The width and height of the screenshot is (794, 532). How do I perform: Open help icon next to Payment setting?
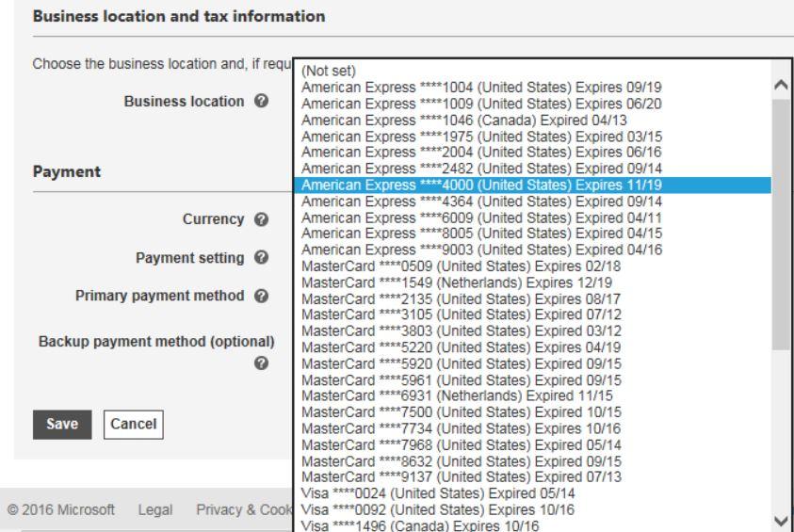click(x=261, y=257)
